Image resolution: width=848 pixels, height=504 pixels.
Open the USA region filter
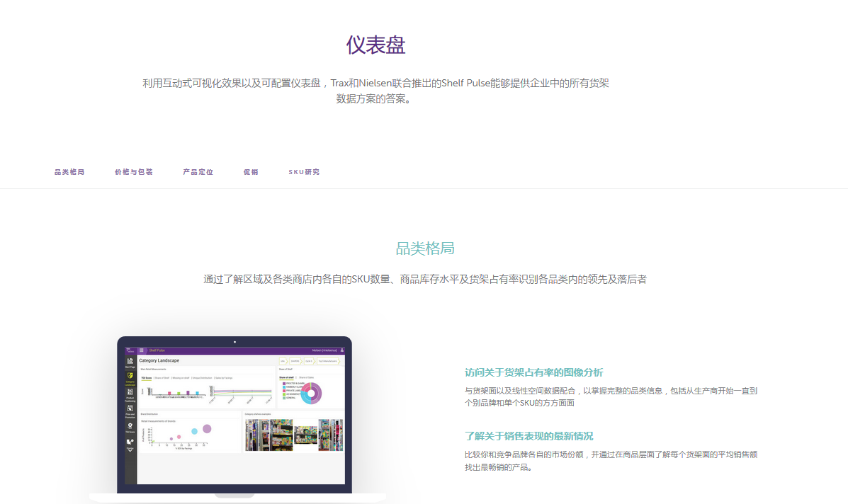point(283,361)
